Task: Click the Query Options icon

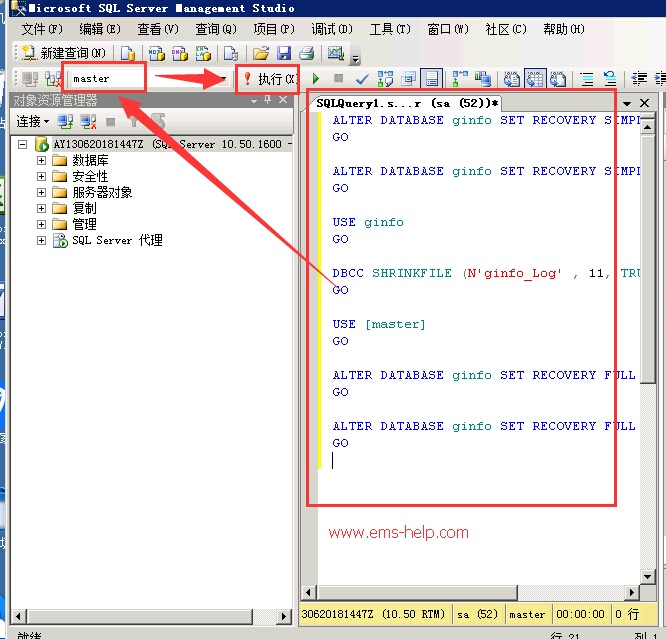Action: pos(409,79)
